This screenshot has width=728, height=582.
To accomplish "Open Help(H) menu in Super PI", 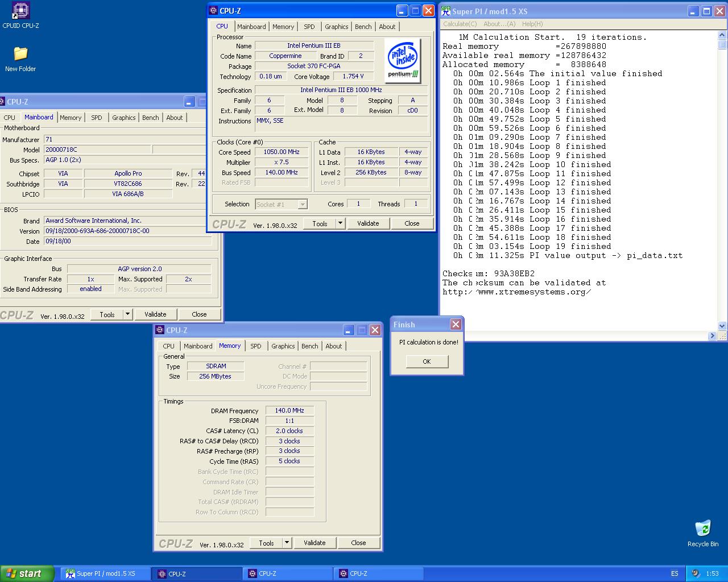I will coord(532,24).
